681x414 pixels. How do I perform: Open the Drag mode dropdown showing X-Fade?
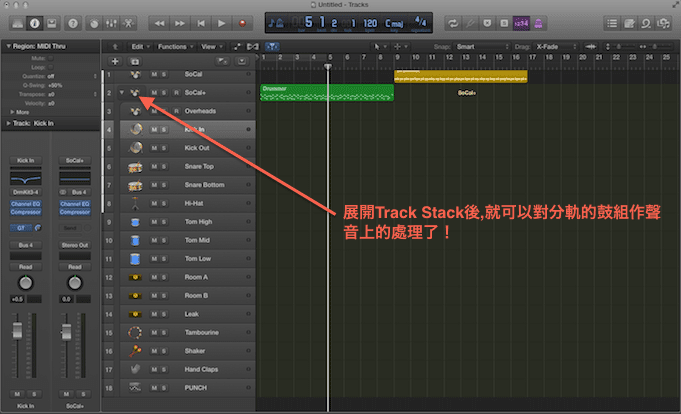click(555, 46)
